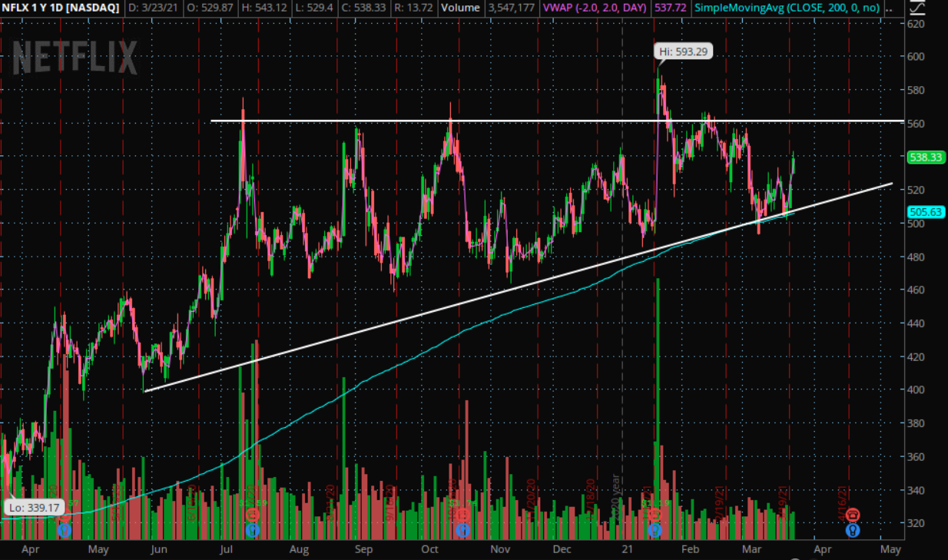Open the upcoming April 2021 blue event icon
The height and width of the screenshot is (560, 948).
(x=853, y=530)
